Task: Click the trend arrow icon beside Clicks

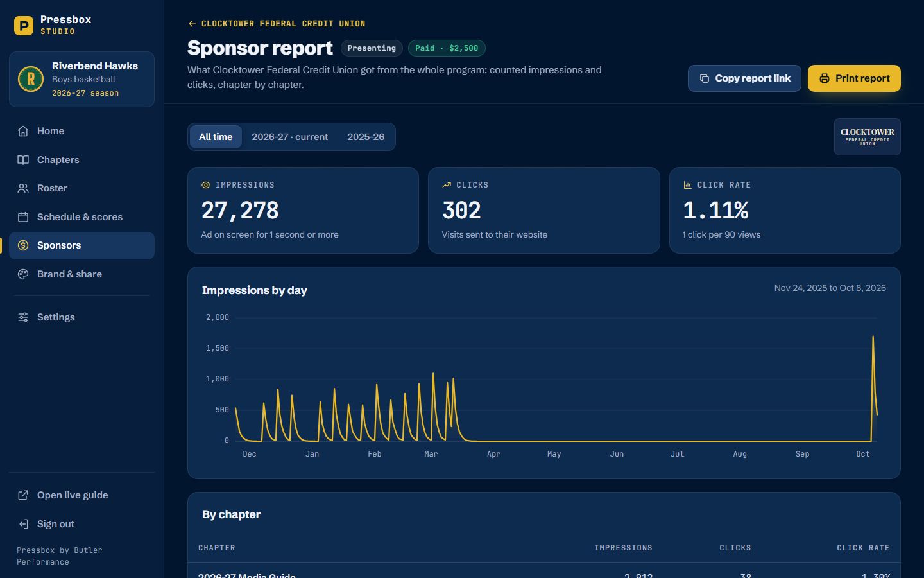Action: click(447, 185)
